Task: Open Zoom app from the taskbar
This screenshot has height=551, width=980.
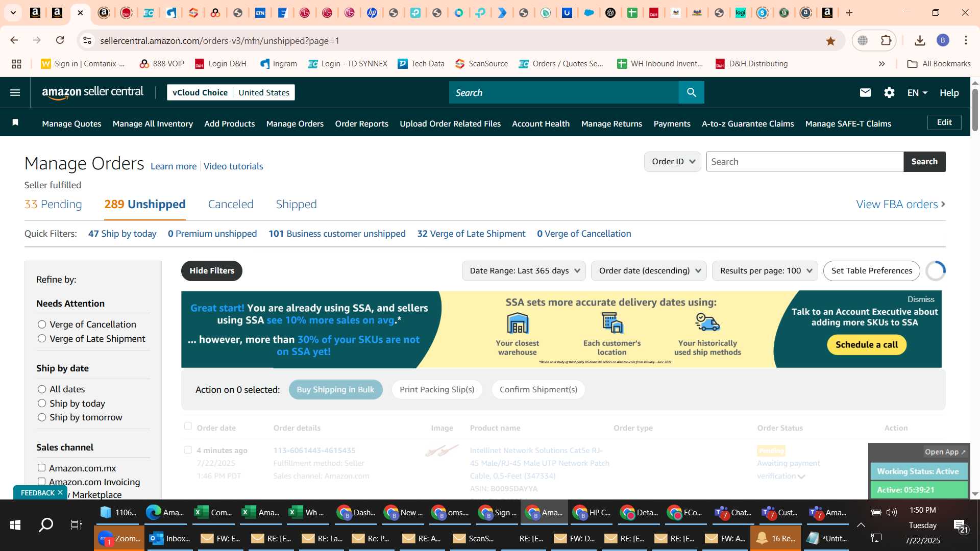Action: (x=119, y=538)
